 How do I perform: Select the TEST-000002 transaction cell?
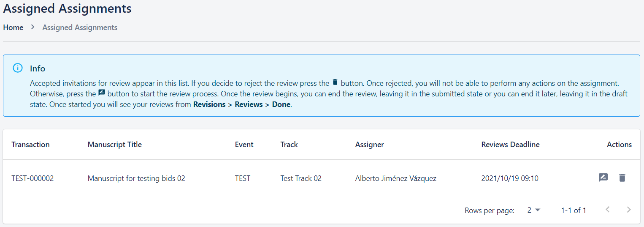click(32, 178)
